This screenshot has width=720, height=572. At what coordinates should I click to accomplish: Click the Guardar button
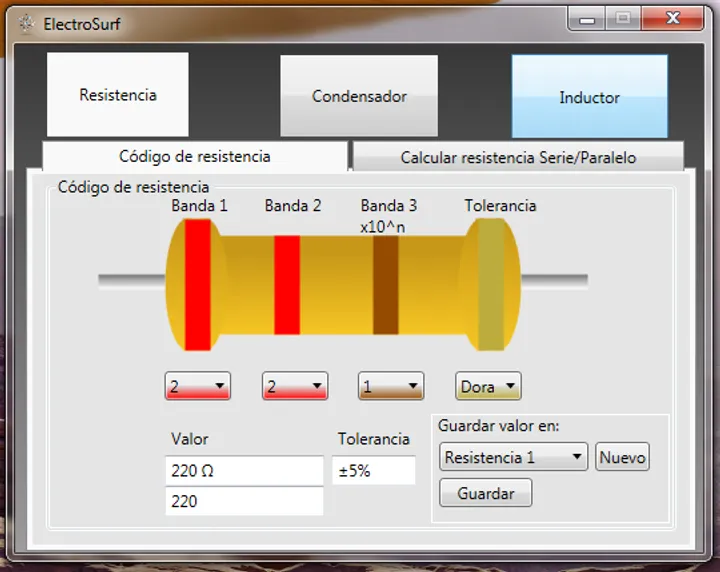pos(486,493)
